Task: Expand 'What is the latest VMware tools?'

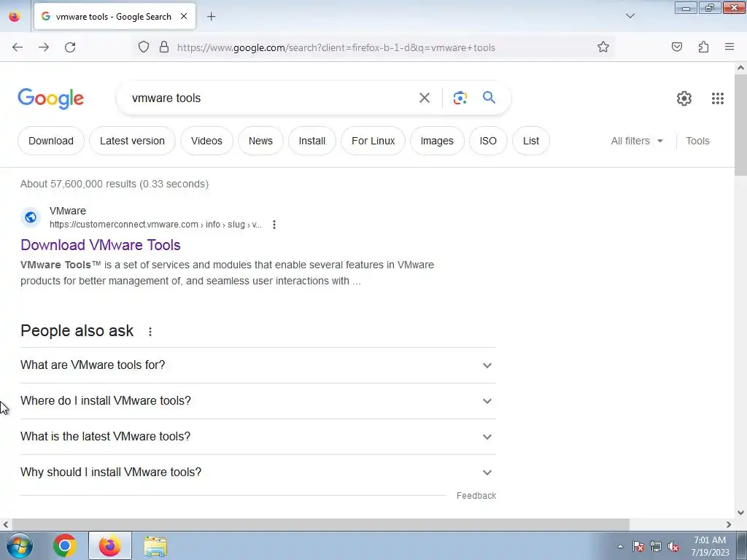Action: [x=258, y=437]
